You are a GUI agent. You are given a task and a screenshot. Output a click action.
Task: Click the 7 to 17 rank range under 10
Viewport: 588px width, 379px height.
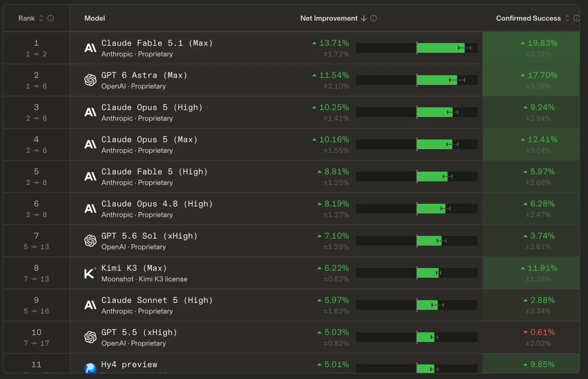click(x=36, y=343)
